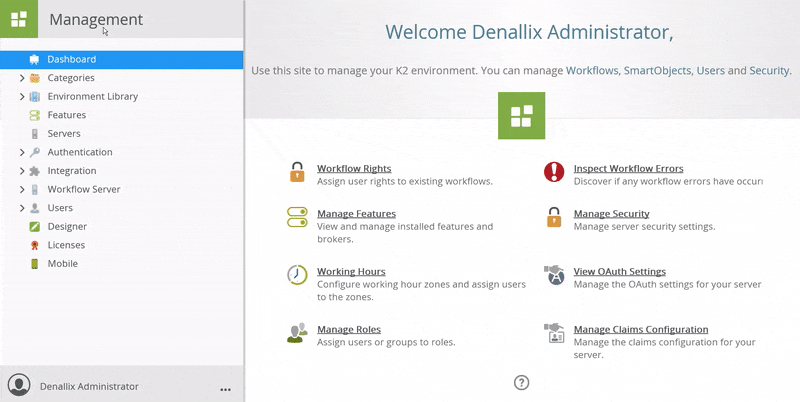Screen dimensions: 800x402
Task: Expand the Workflow Server node
Action: 22,190
